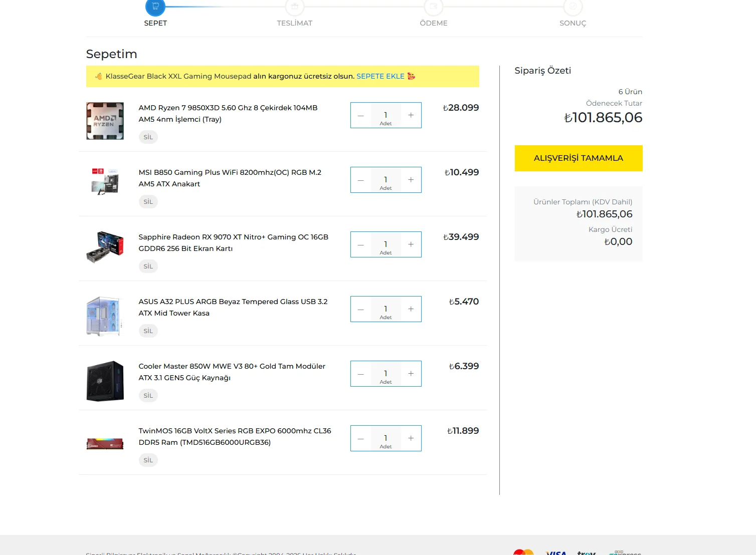Click the ÖDEME step label
The width and height of the screenshot is (756, 555).
(434, 23)
